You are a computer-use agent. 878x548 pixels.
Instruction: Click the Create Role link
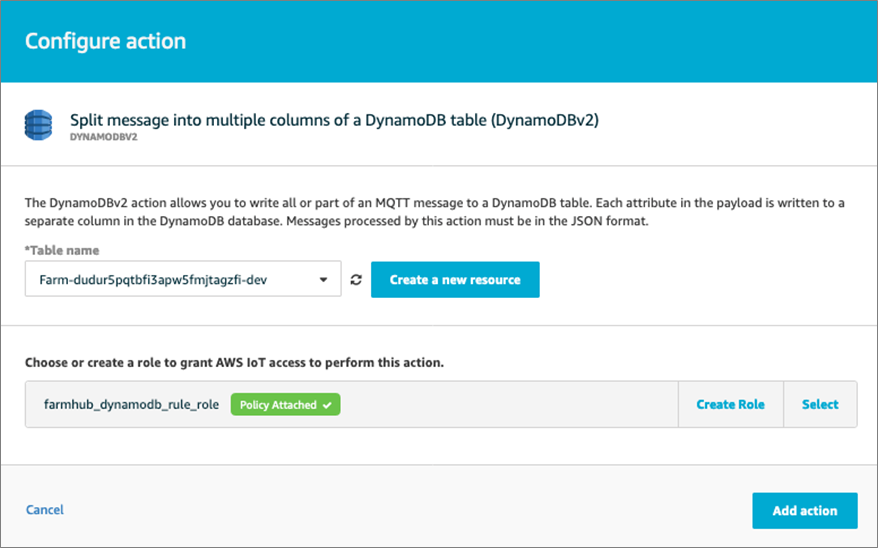[x=730, y=404]
